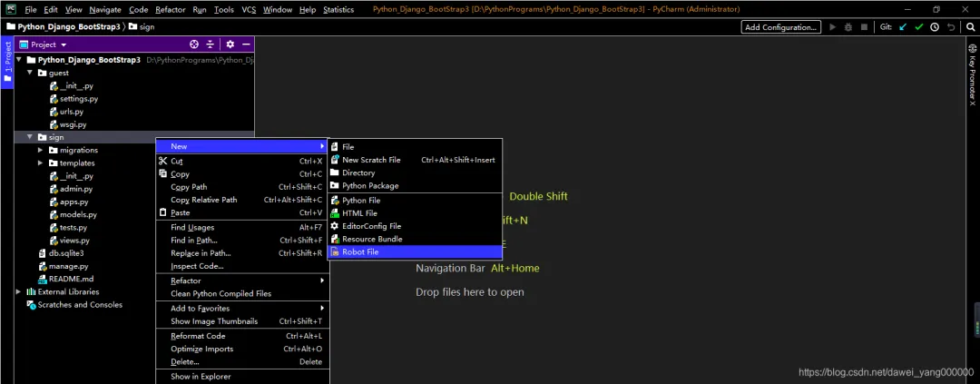Choose Reformat Code in context menu

[242, 336]
